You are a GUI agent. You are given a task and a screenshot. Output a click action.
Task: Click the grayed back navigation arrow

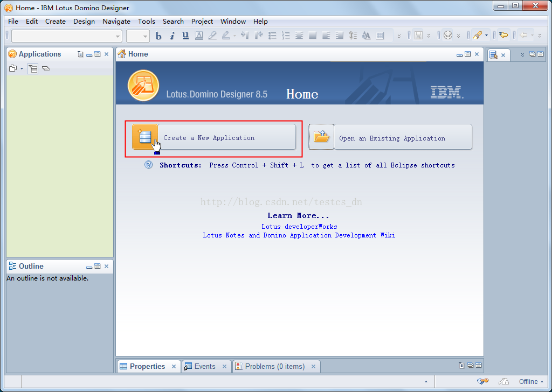coord(523,35)
